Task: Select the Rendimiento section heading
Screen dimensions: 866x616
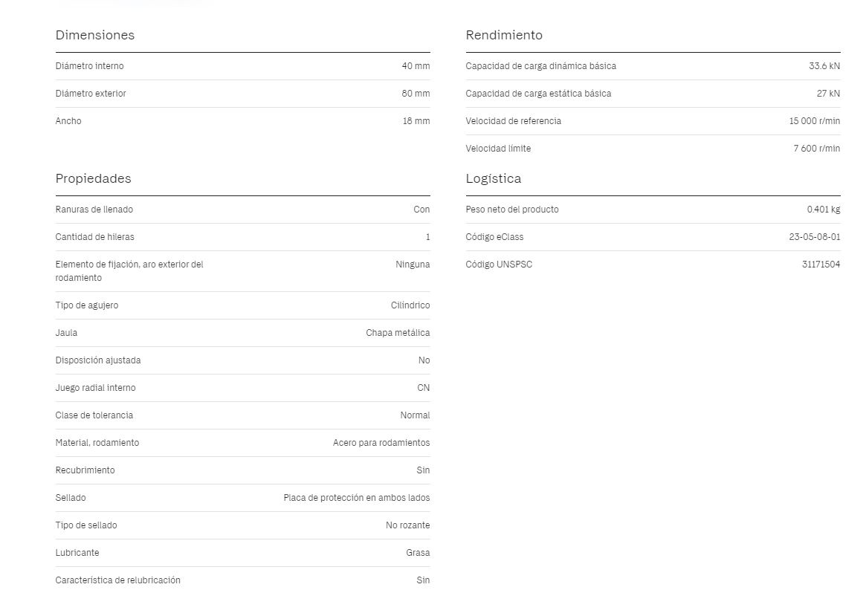Action: 504,36
